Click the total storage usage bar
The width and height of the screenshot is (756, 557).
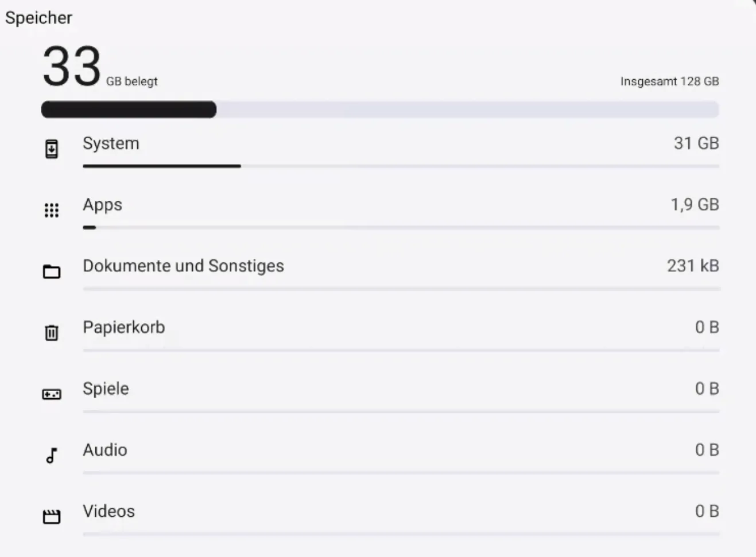[379, 110]
